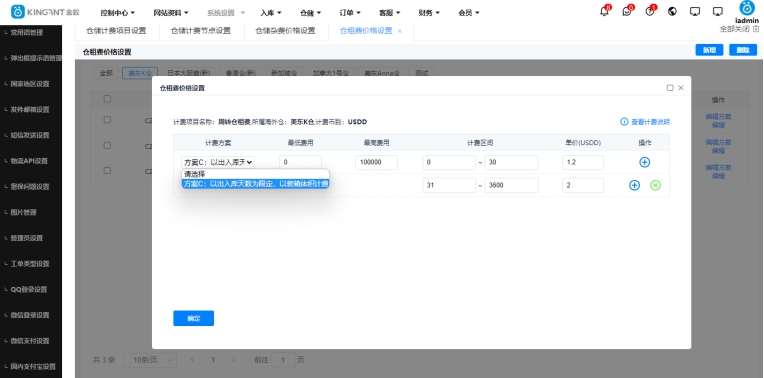Screen dimensions: 764x378
Task: Select the 仓租费价格设置 tab
Action: [x=366, y=31]
